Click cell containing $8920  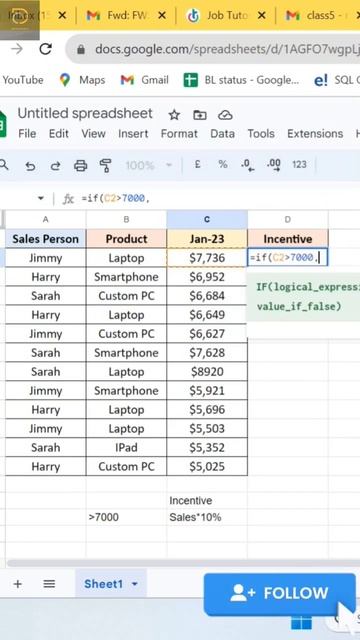tap(207, 372)
